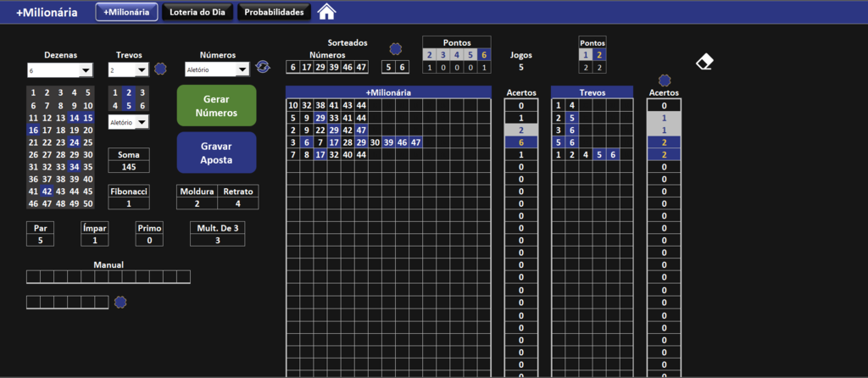Click cell 38 in the first game row
Screen dimensions: 868x378
pos(320,105)
